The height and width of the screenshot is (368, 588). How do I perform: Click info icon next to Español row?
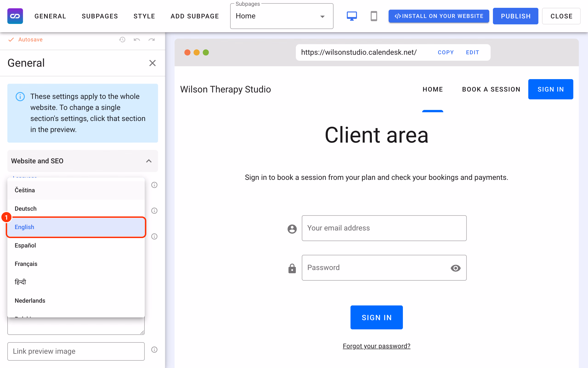coord(154,237)
